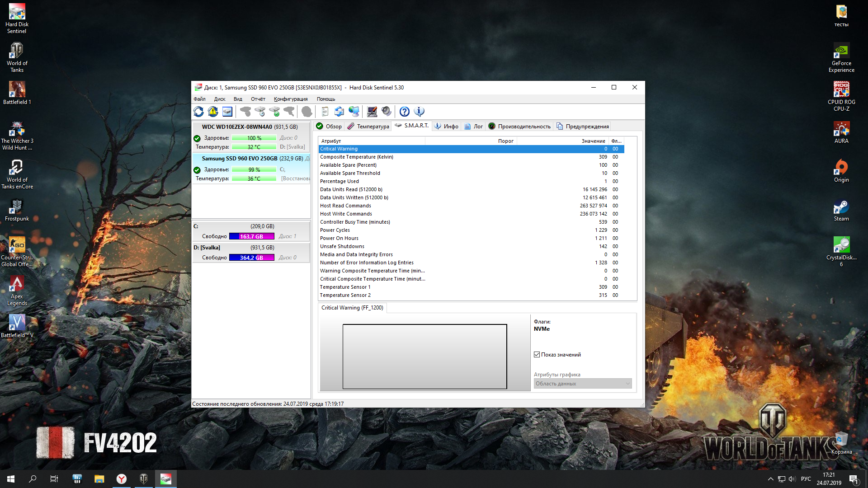Open the 'Предупреждения' tab

tap(583, 127)
